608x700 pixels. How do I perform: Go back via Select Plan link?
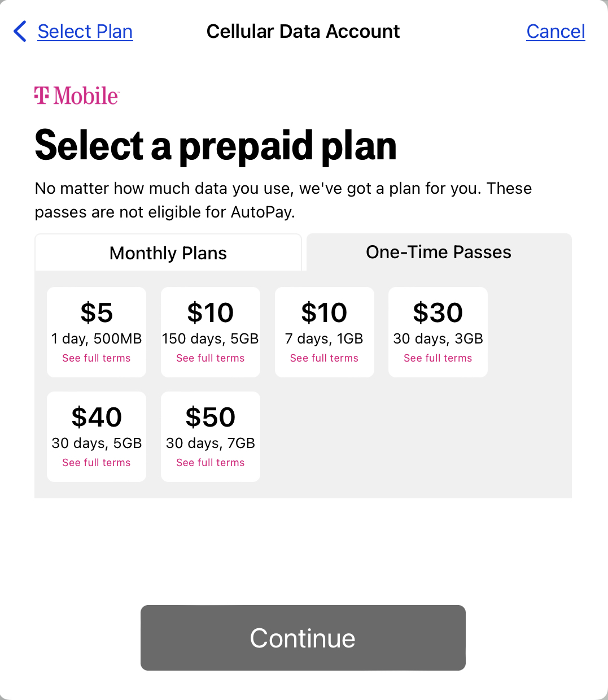85,32
